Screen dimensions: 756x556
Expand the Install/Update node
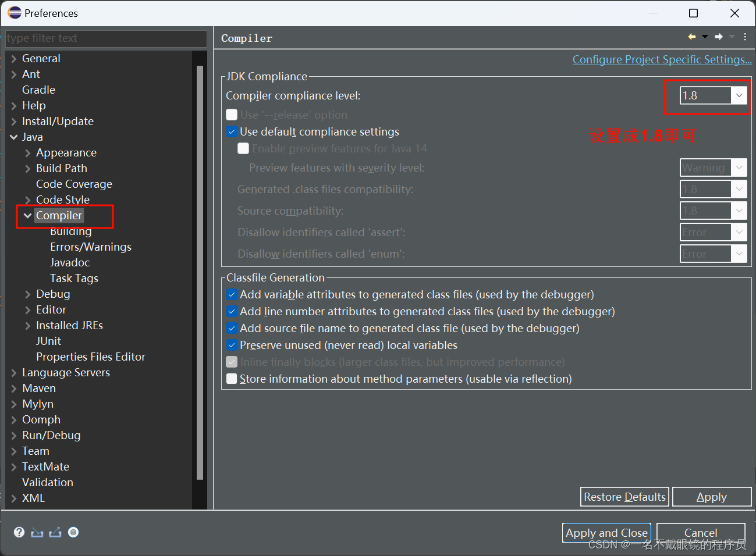[x=14, y=121]
